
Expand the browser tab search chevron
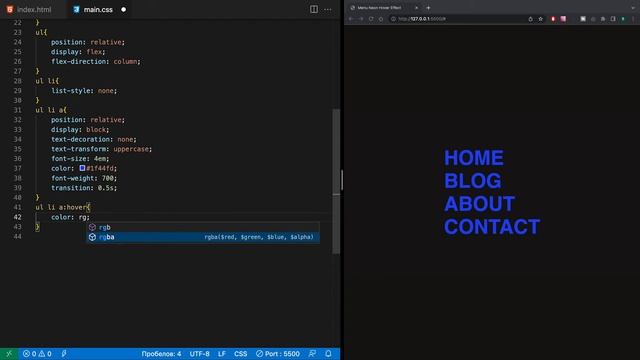(633, 8)
